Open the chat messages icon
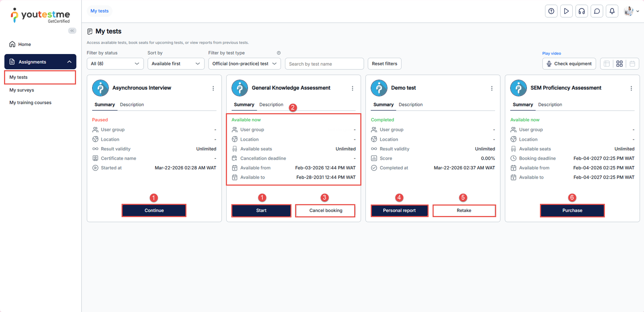The width and height of the screenshot is (644, 312). click(x=597, y=11)
